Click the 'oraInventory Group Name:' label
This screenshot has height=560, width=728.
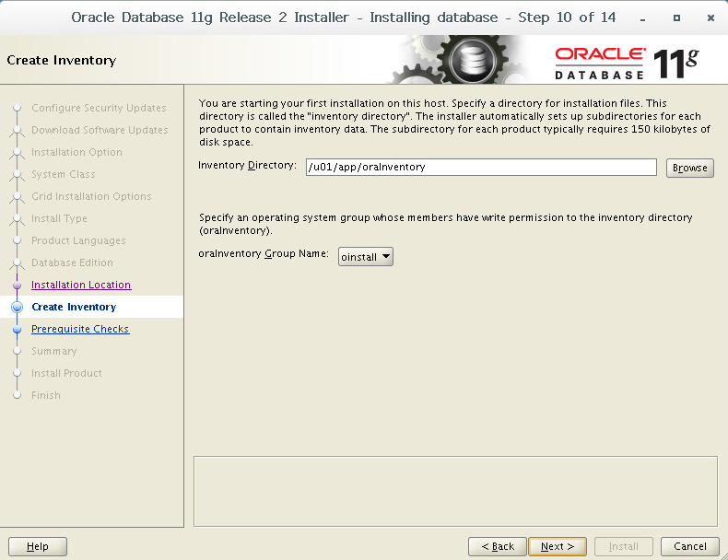(264, 254)
